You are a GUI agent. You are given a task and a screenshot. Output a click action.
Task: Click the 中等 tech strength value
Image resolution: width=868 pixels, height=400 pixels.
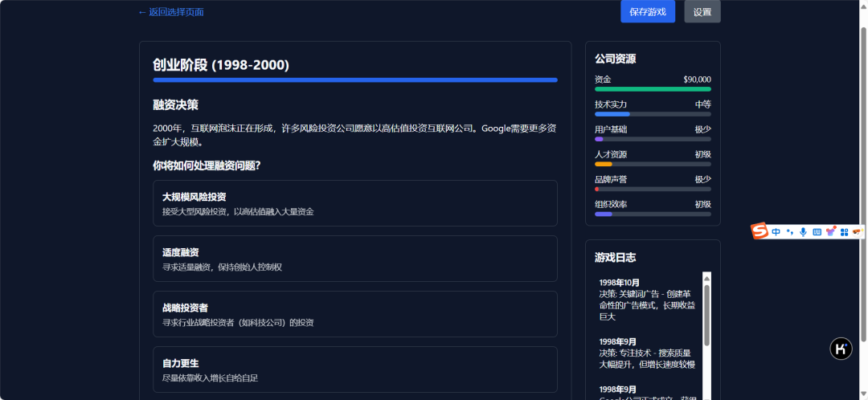click(x=703, y=104)
